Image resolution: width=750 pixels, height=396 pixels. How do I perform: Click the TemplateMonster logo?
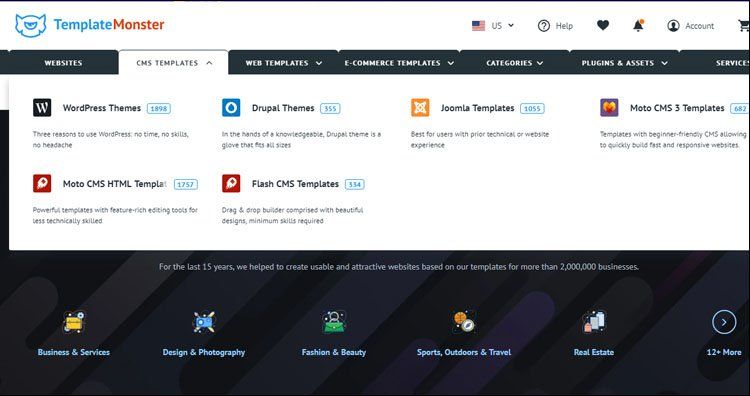pyautogui.click(x=89, y=25)
